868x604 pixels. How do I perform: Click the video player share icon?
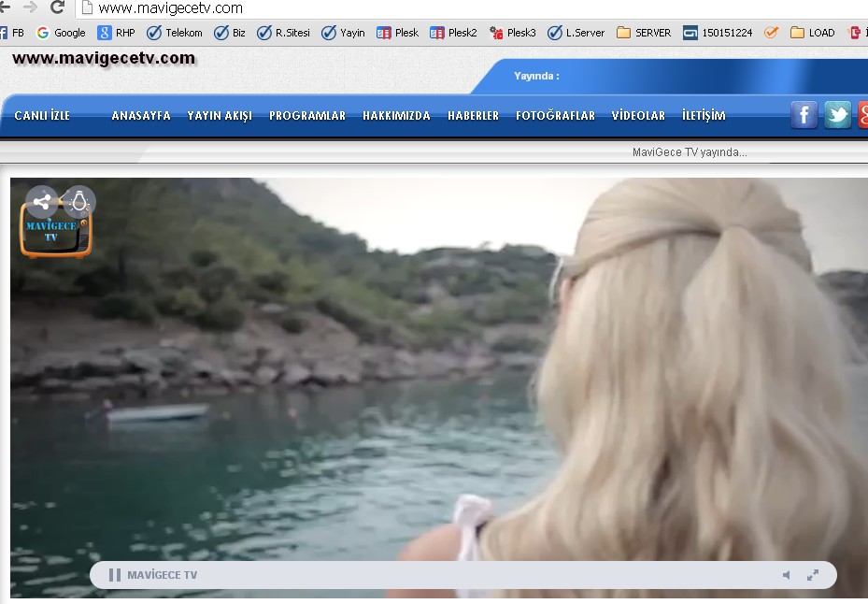pyautogui.click(x=42, y=202)
